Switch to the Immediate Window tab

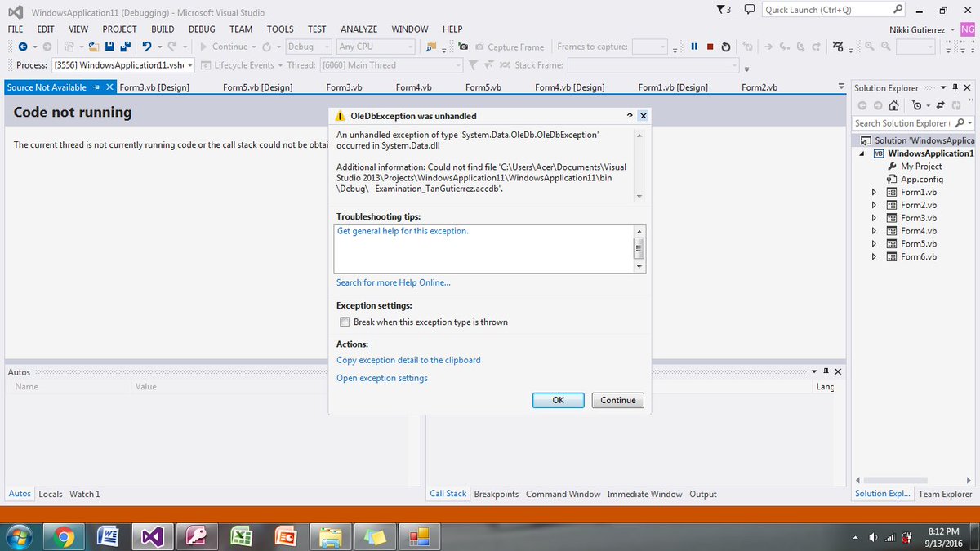point(644,494)
